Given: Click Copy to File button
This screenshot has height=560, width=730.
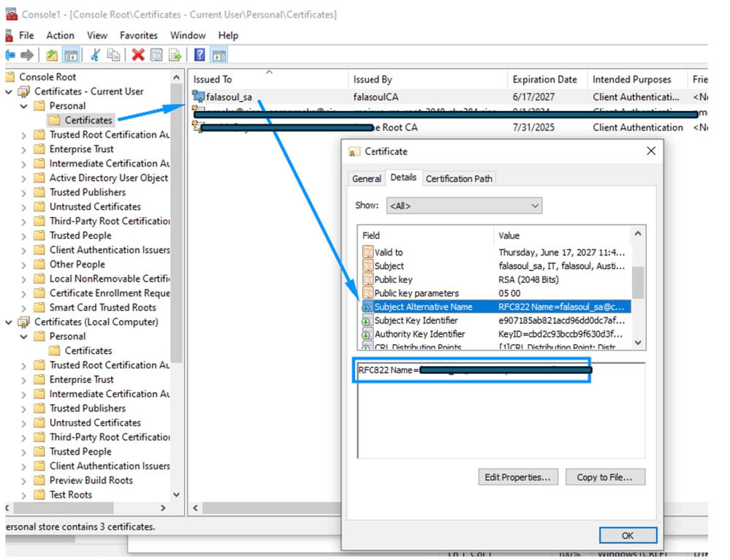Looking at the screenshot, I should coord(605,477).
